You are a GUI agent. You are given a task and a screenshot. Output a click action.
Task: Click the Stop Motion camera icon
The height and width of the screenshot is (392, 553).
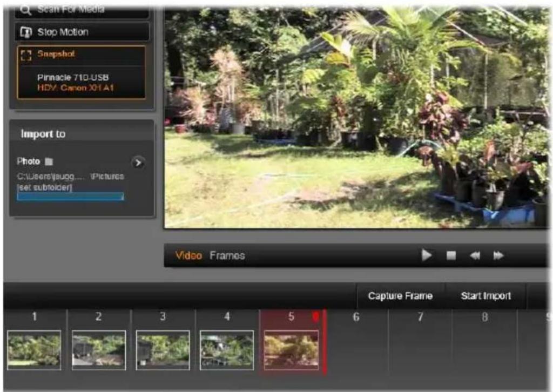pos(26,32)
